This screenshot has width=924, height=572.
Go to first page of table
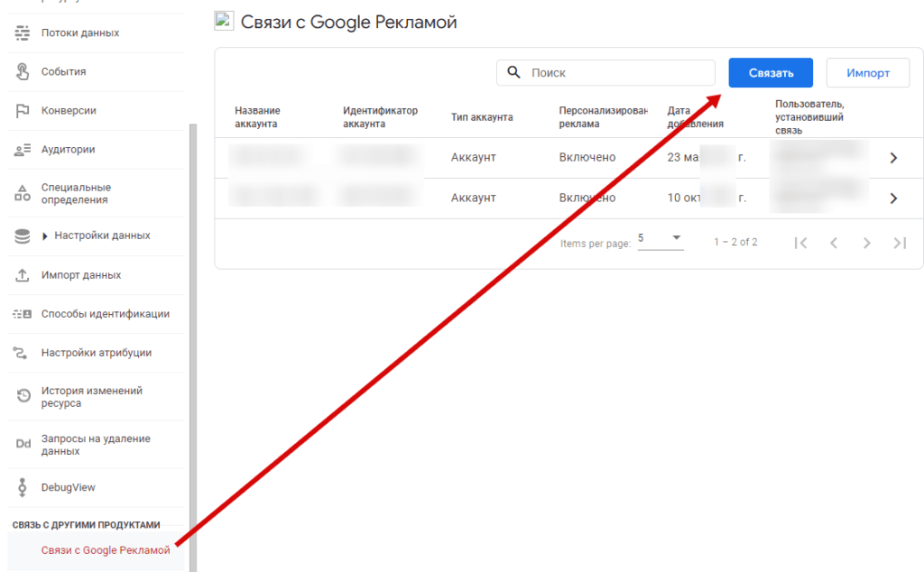[x=800, y=243]
